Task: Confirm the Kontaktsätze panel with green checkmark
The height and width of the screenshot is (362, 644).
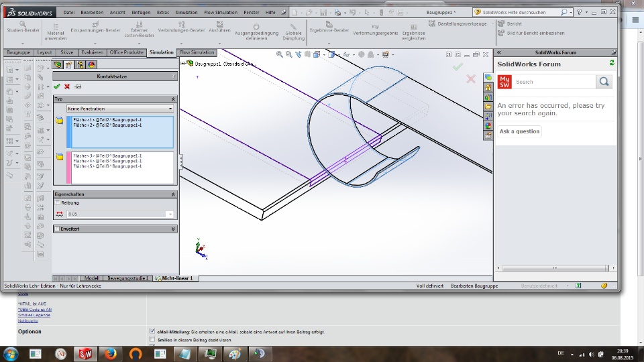Action: pos(56,86)
